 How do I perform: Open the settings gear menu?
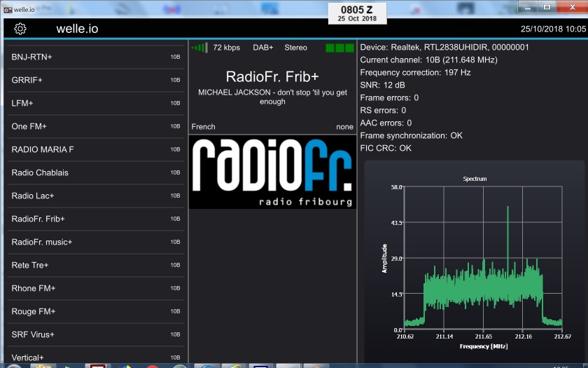pyautogui.click(x=20, y=29)
